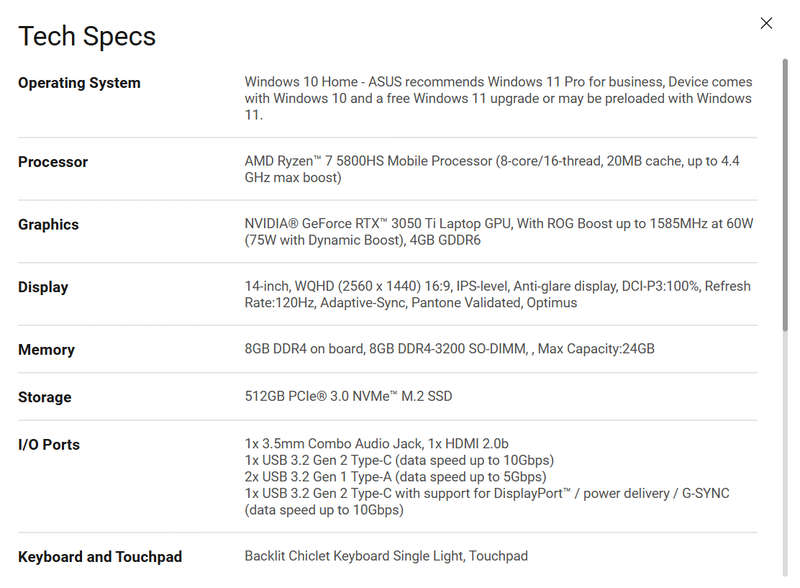
Task: Select the Keyboard and Touchpad label
Action: (100, 557)
